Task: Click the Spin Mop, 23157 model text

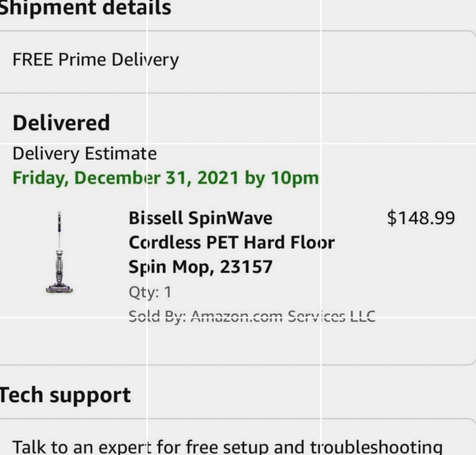Action: (201, 267)
